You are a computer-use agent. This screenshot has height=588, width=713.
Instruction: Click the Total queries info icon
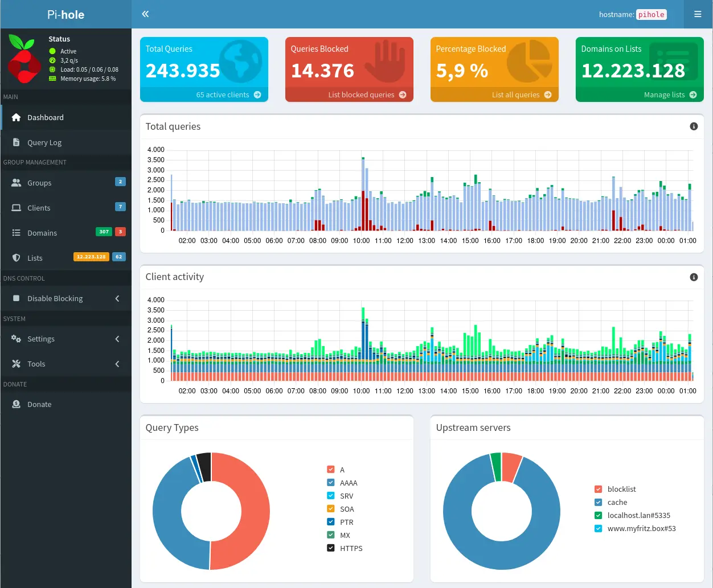(694, 126)
